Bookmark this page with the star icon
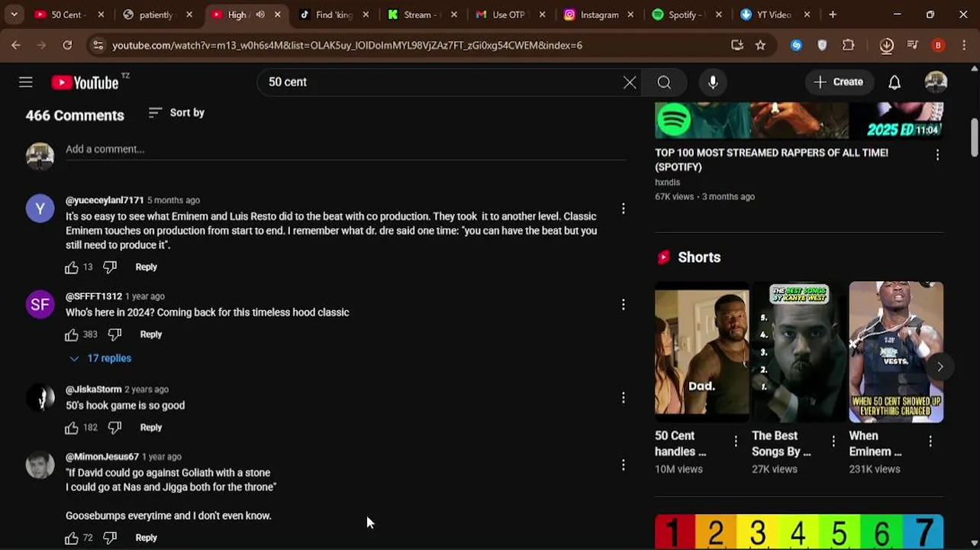 [760, 46]
